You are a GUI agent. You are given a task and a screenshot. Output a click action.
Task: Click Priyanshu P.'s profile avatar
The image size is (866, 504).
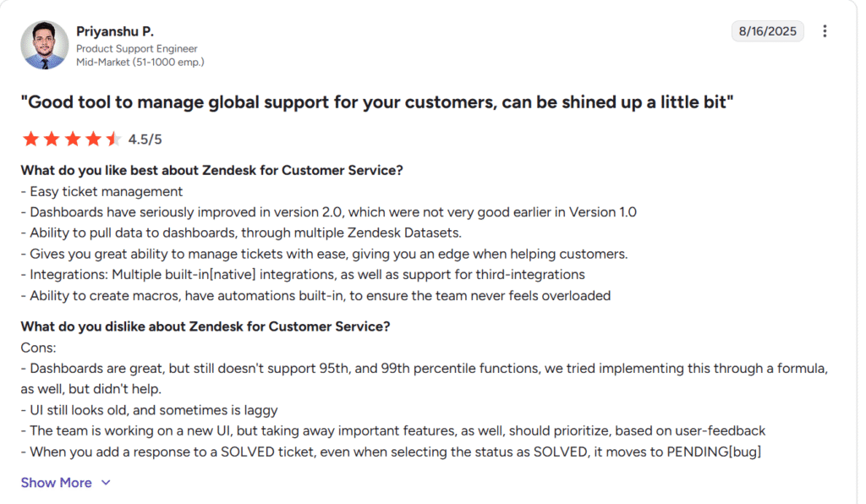coord(43,44)
